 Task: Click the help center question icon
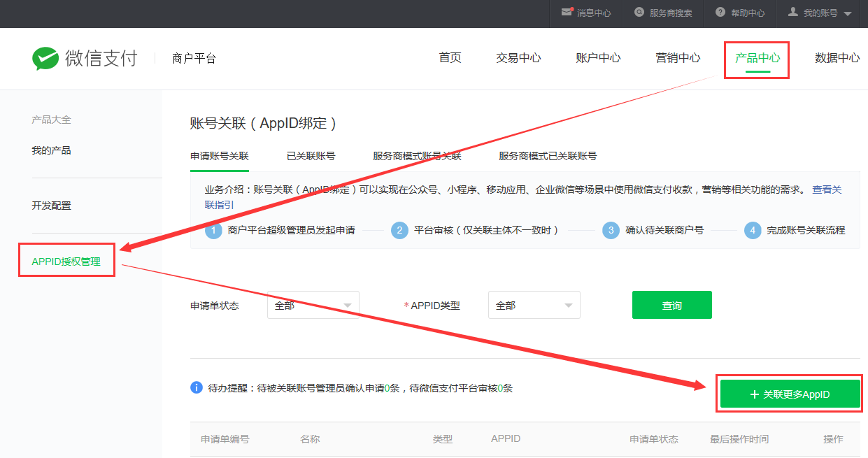[x=720, y=13]
